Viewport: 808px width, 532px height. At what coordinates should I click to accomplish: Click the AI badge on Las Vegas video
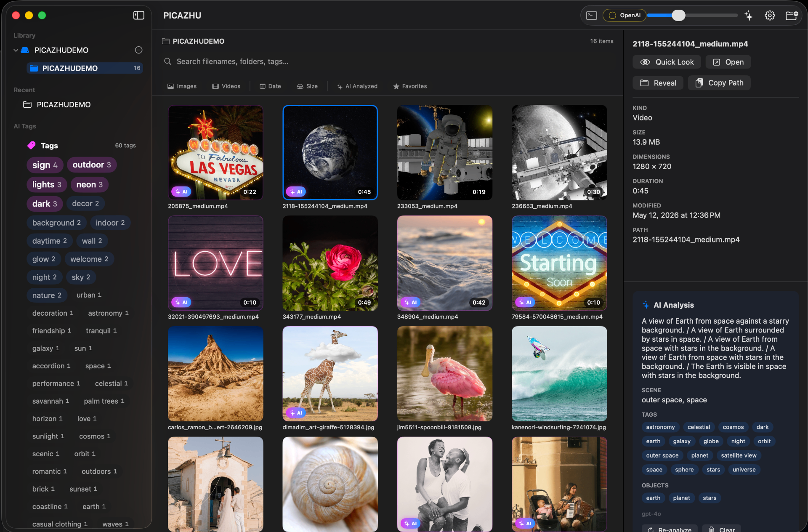coord(181,192)
